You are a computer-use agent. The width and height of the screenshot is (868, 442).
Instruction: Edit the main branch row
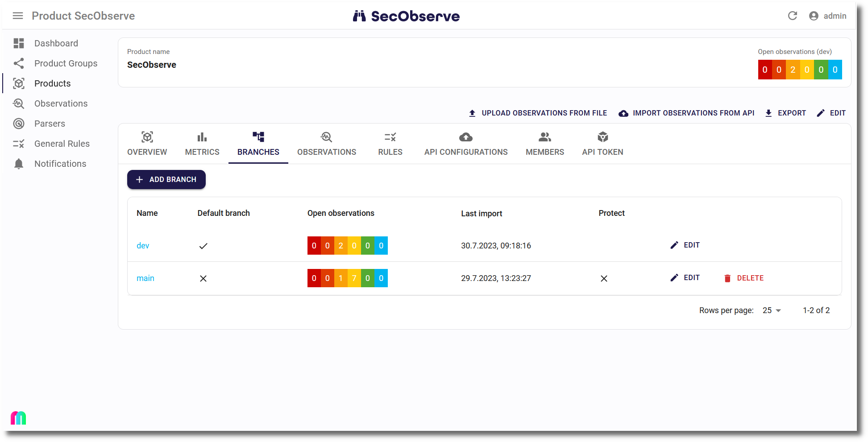click(685, 278)
